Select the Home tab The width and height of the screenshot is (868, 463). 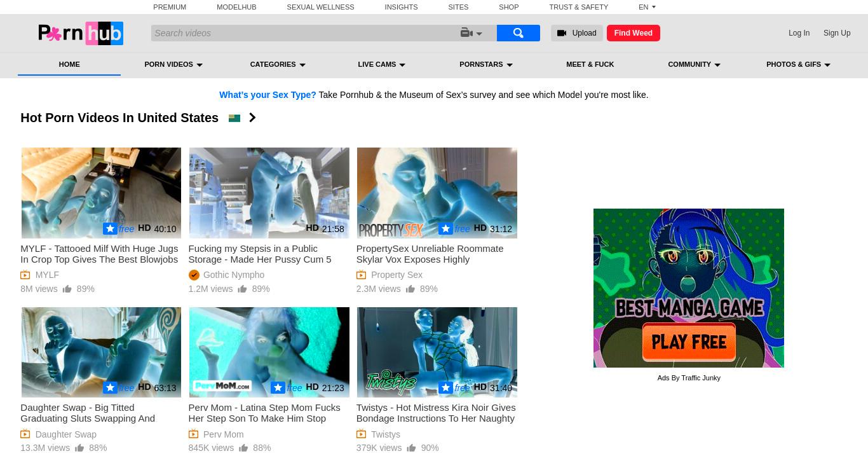pyautogui.click(x=69, y=64)
